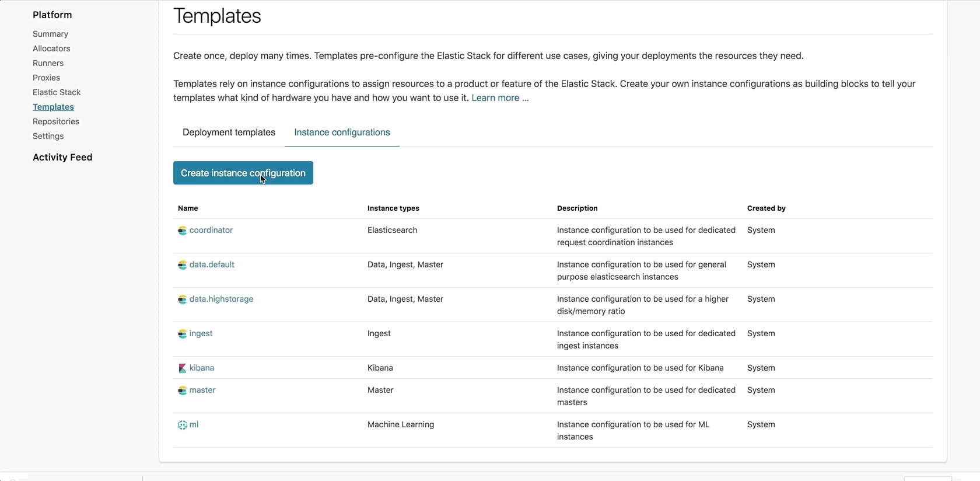Click the Elasticsearch icon beside coordinator
Screen dimensions: 980x481
[x=182, y=231]
